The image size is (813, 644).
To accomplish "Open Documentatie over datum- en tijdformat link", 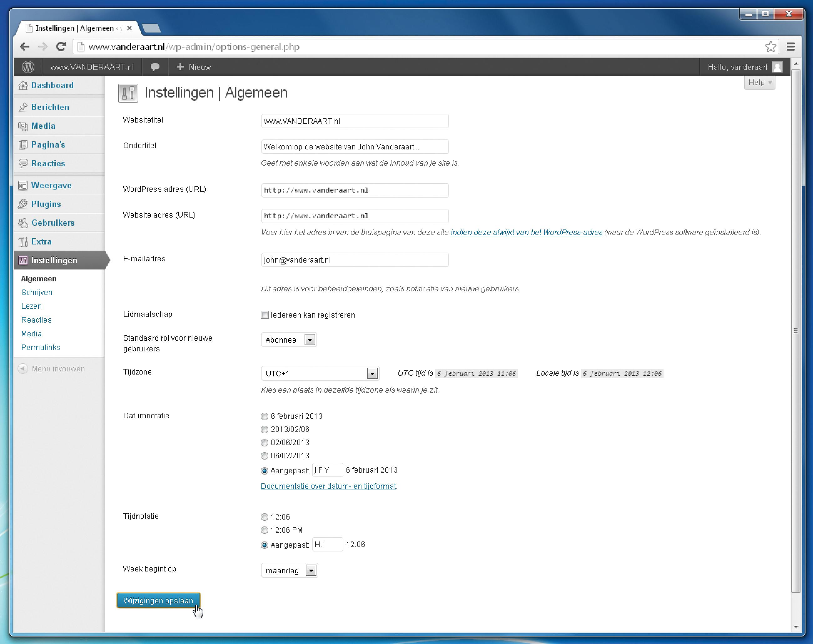I will [328, 486].
